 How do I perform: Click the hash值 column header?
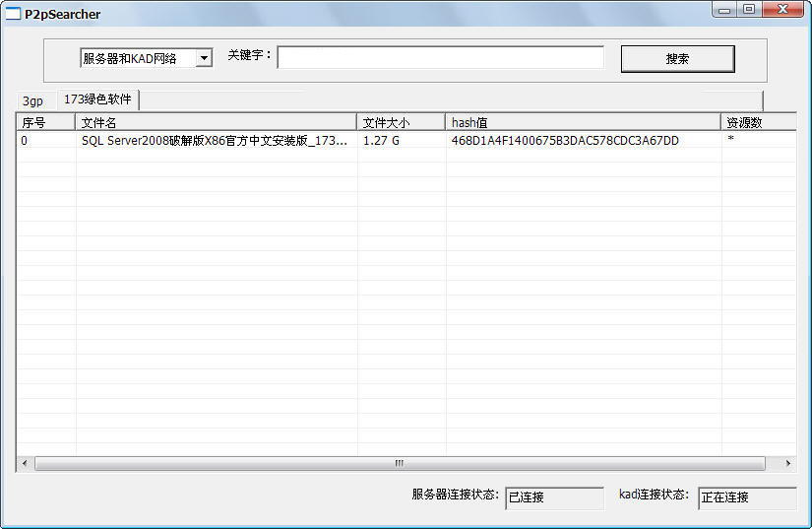(583, 122)
